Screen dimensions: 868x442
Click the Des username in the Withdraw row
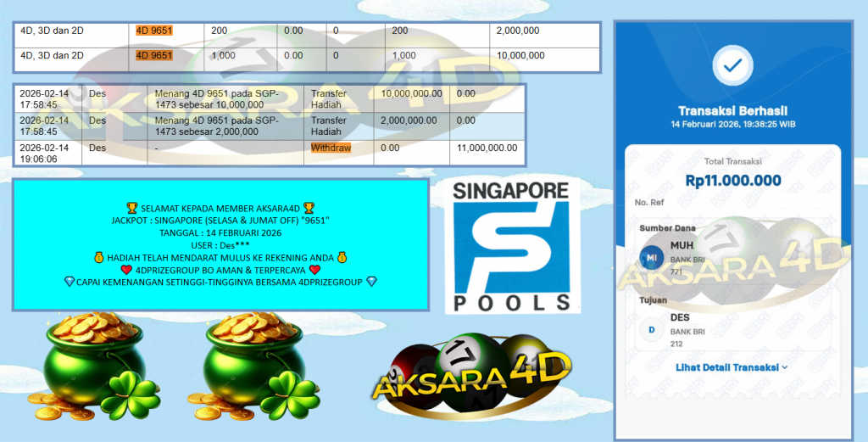(97, 148)
